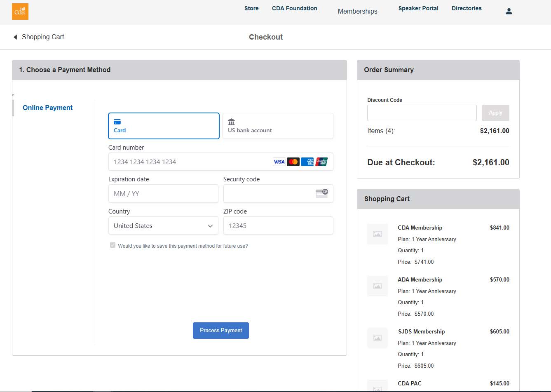Click the CVC card hint icon
The image size is (551, 392).
(x=322, y=193)
